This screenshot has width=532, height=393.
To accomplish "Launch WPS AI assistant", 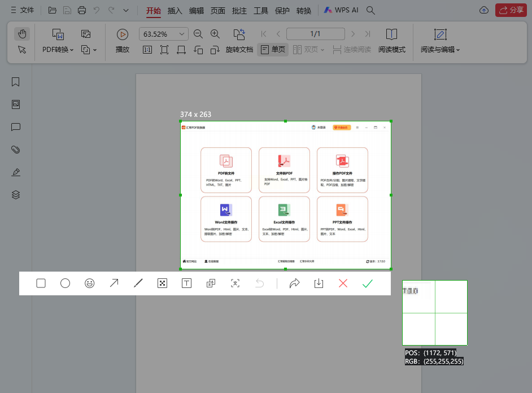I will click(341, 10).
